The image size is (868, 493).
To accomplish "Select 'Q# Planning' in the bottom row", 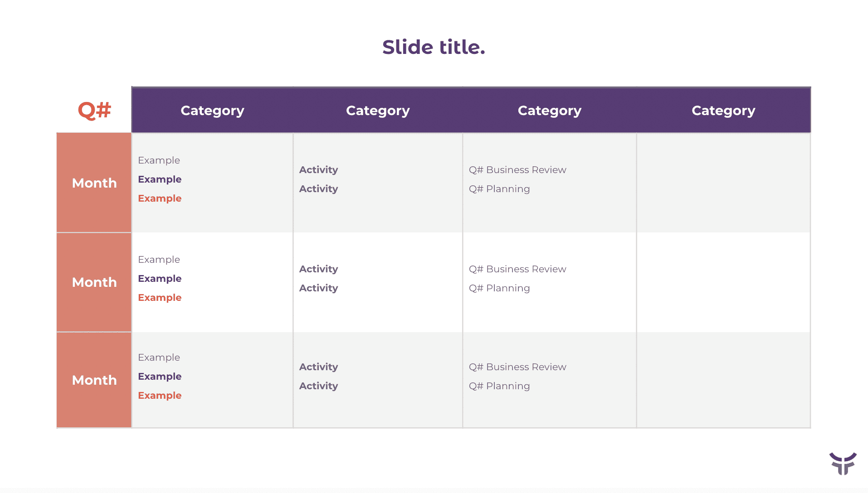I will 499,386.
